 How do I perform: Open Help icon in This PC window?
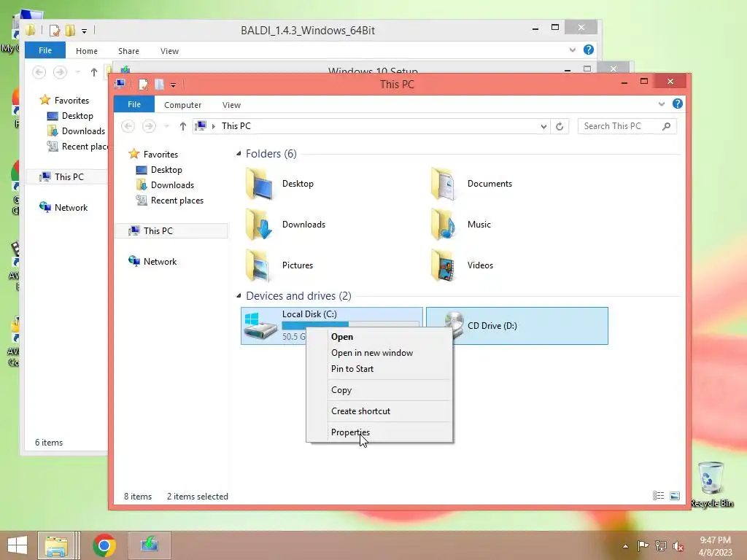pos(677,104)
